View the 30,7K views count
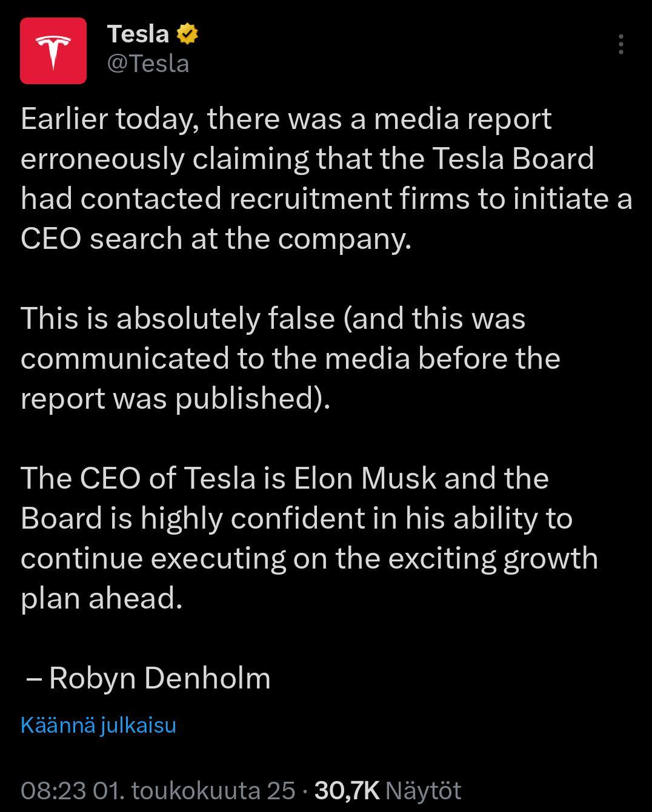Viewport: 652px width, 812px height. point(347,791)
